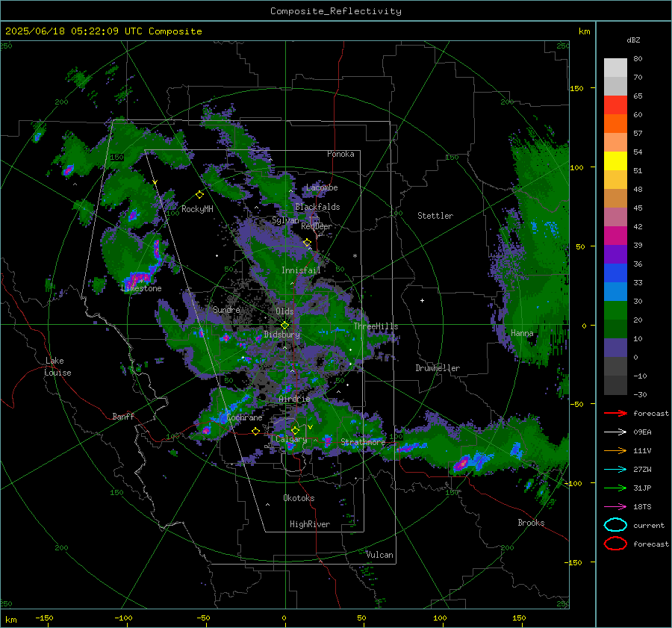Viewport: 672px width, 628px height.
Task: Click the Innisfail city label
Action: (x=301, y=270)
